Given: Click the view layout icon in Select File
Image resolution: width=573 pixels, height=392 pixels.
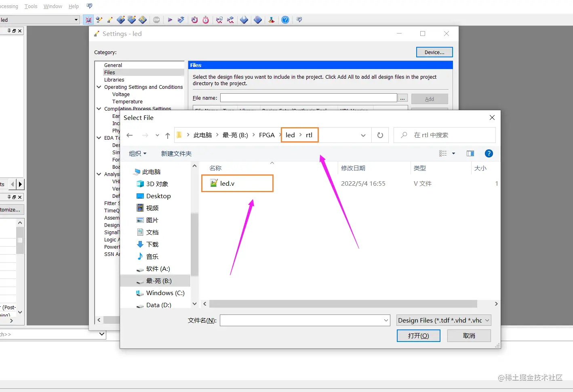Looking at the screenshot, I should (443, 153).
